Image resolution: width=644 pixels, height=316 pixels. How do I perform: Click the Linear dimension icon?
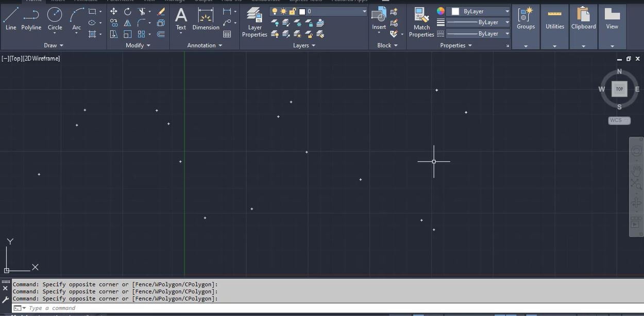227,11
